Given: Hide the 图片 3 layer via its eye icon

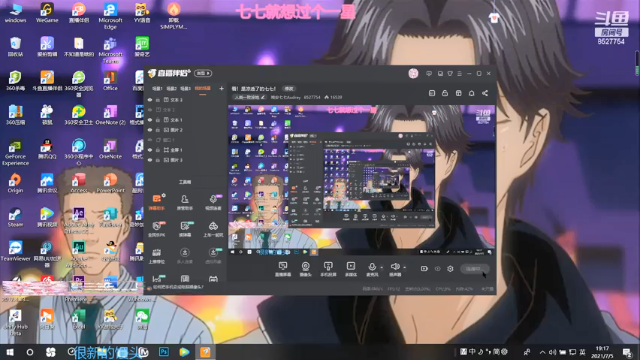Looking at the screenshot, I should tap(150, 160).
